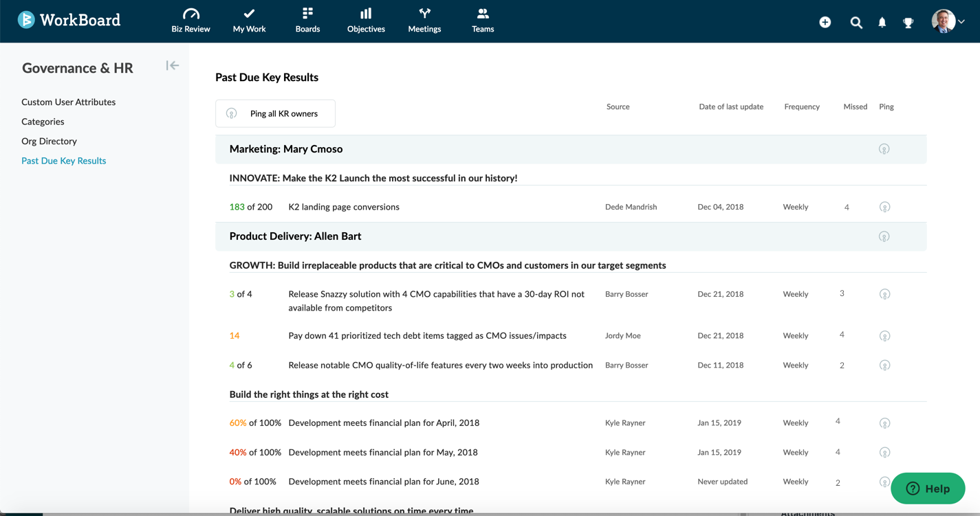The height and width of the screenshot is (516, 980).
Task: Go to My Work tab
Action: pyautogui.click(x=249, y=21)
